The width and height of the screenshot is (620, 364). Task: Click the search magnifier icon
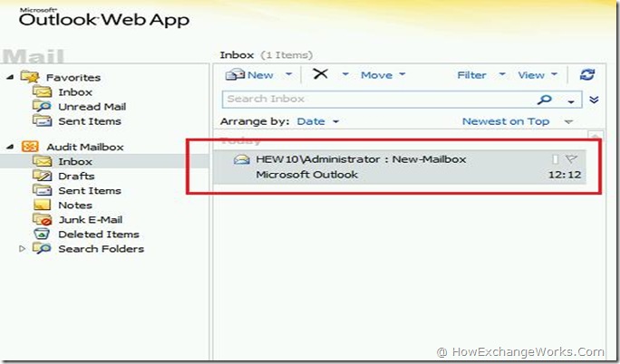click(x=545, y=99)
